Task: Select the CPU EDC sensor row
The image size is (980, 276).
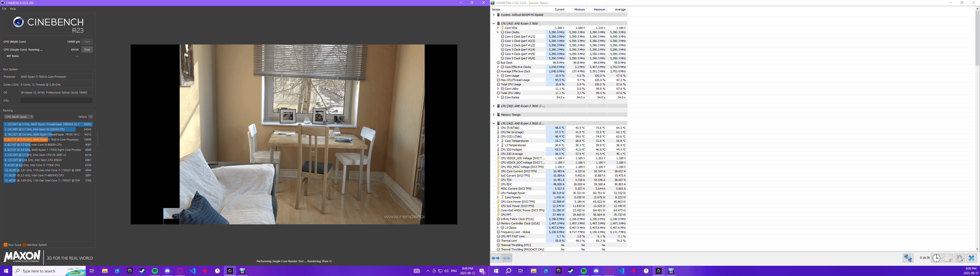Action: [x=559, y=185]
